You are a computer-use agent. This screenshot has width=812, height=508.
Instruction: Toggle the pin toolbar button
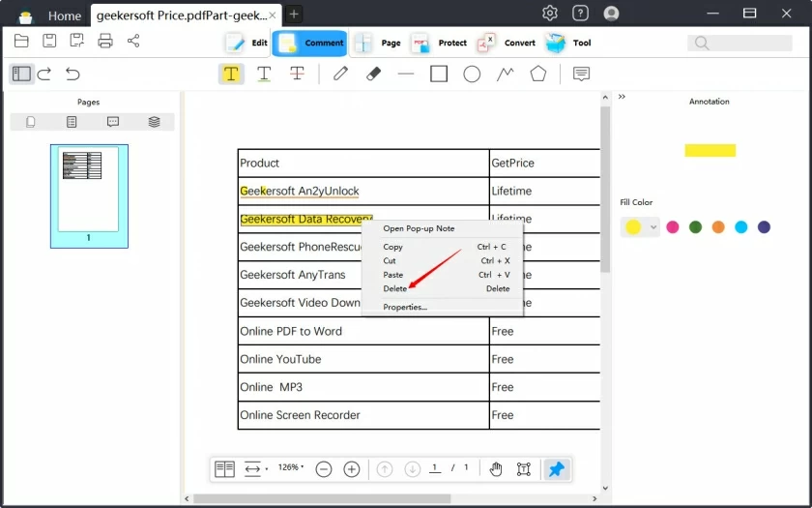pos(556,469)
